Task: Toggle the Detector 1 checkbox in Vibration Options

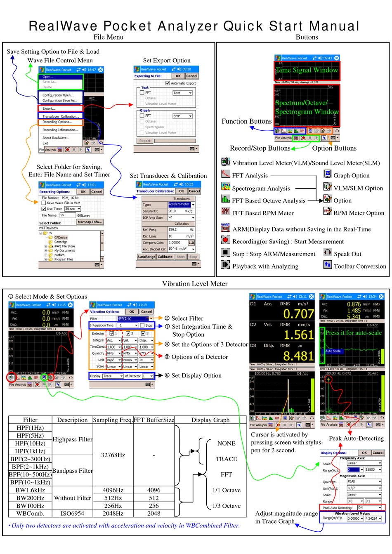Action: pyautogui.click(x=112, y=333)
